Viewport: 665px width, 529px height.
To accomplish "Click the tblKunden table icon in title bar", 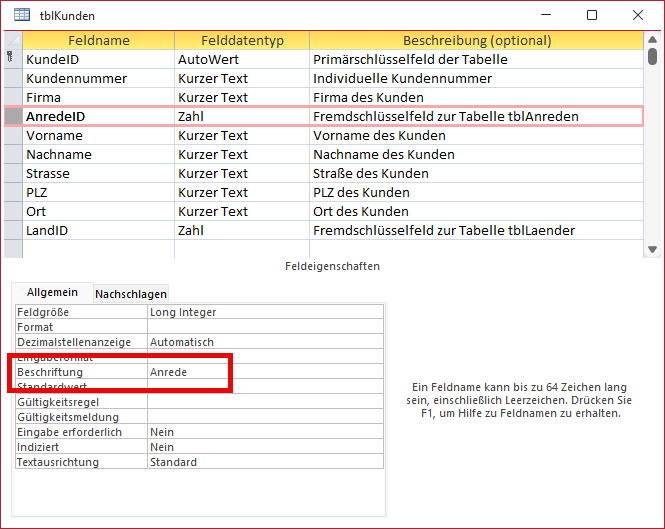I will coord(22,15).
